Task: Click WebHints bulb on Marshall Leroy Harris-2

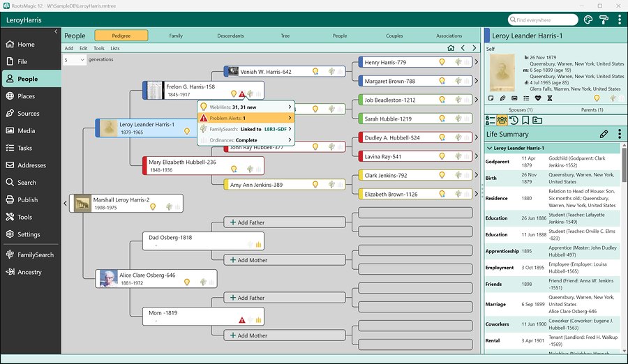Action: [153, 206]
